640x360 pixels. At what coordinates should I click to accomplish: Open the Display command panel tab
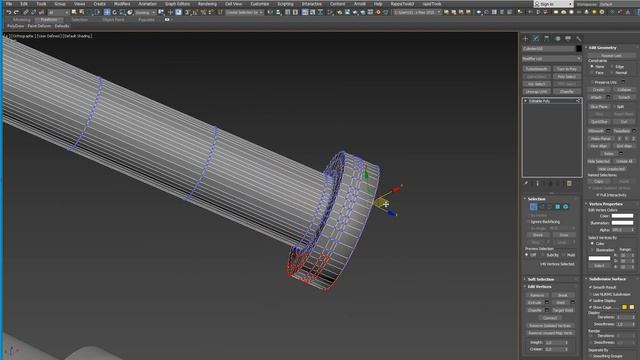pos(568,38)
